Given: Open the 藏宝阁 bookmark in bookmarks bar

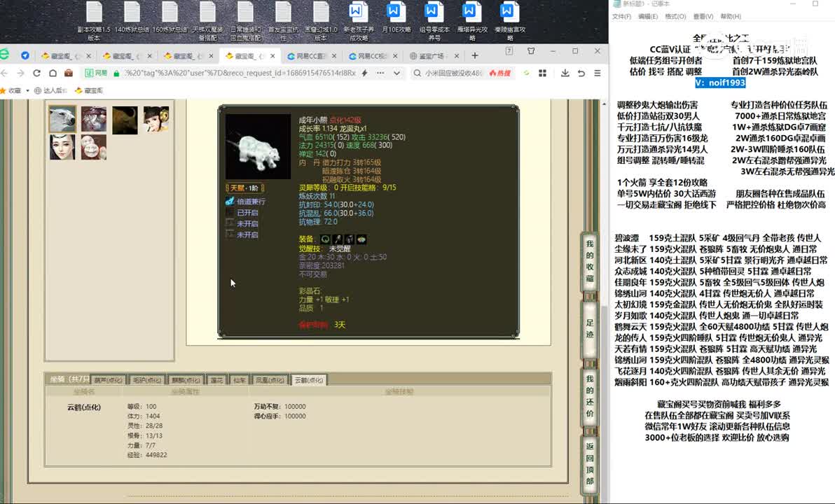Looking at the screenshot, I should pos(89,90).
